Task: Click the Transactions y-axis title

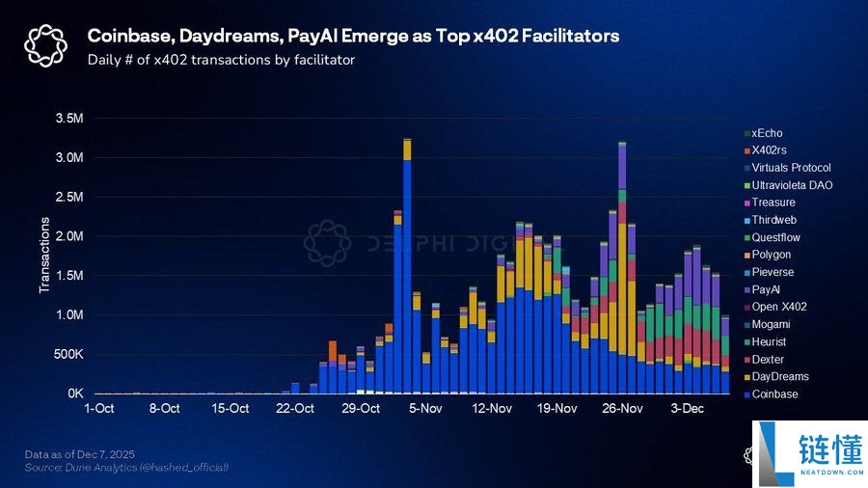Action: coord(44,255)
